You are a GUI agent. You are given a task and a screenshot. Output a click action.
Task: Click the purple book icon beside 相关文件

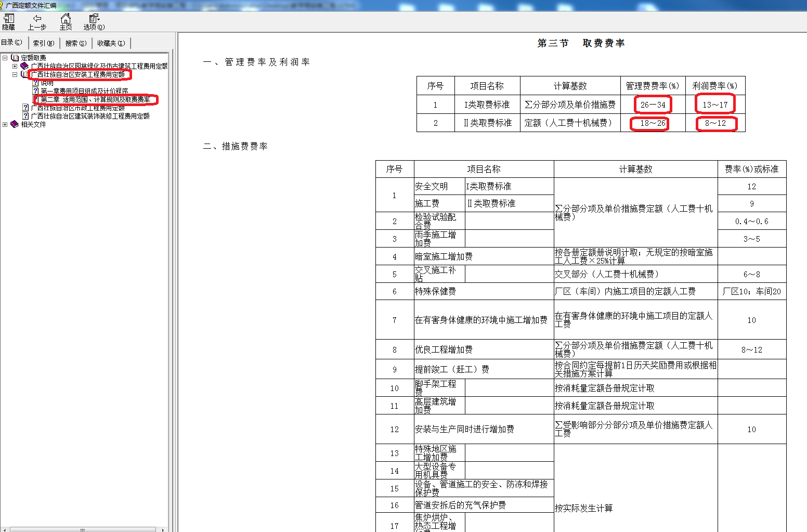(15, 124)
